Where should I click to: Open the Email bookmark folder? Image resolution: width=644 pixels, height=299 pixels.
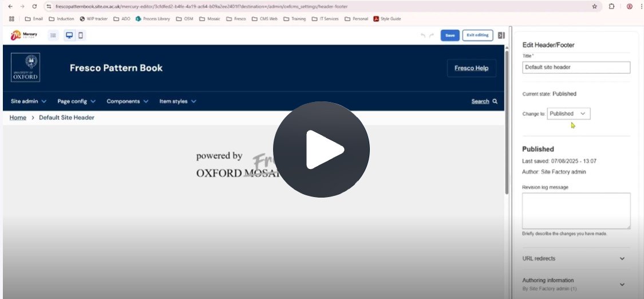[x=34, y=19]
